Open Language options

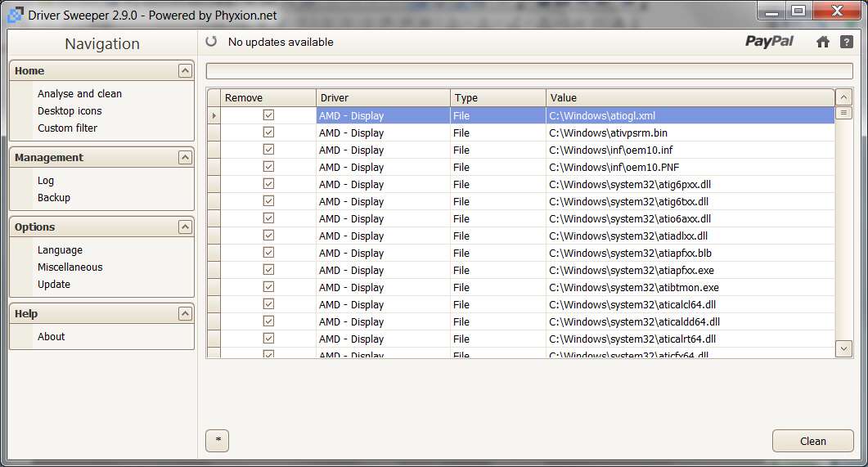[60, 250]
